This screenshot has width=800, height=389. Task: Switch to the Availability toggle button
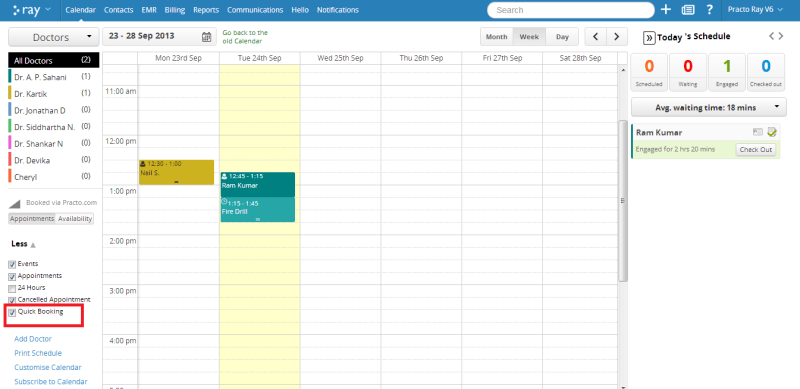tap(75, 218)
